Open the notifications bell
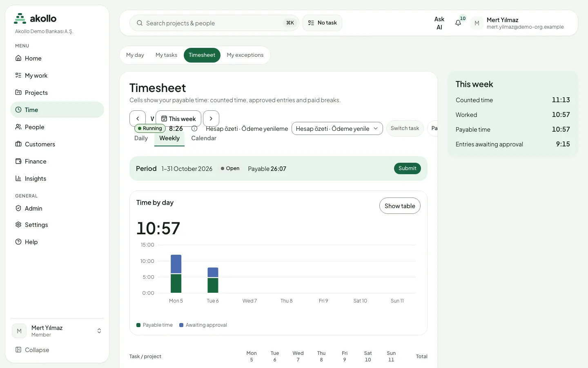588x368 pixels. pyautogui.click(x=458, y=23)
